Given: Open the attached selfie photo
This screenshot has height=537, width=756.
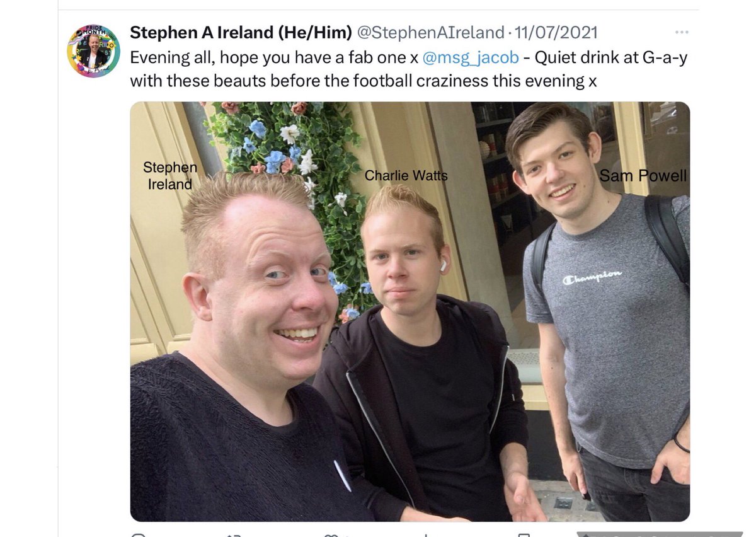Looking at the screenshot, I should [409, 311].
